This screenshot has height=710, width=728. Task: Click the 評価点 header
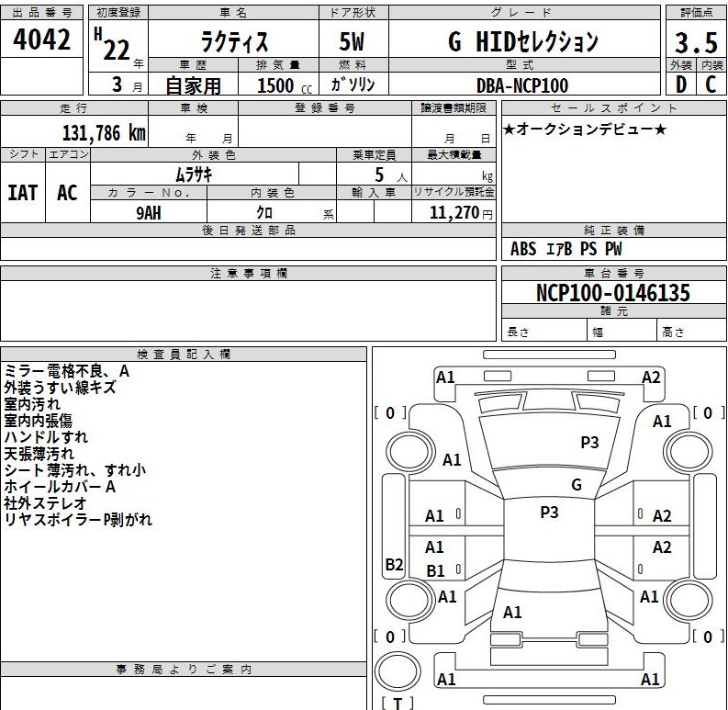[696, 13]
